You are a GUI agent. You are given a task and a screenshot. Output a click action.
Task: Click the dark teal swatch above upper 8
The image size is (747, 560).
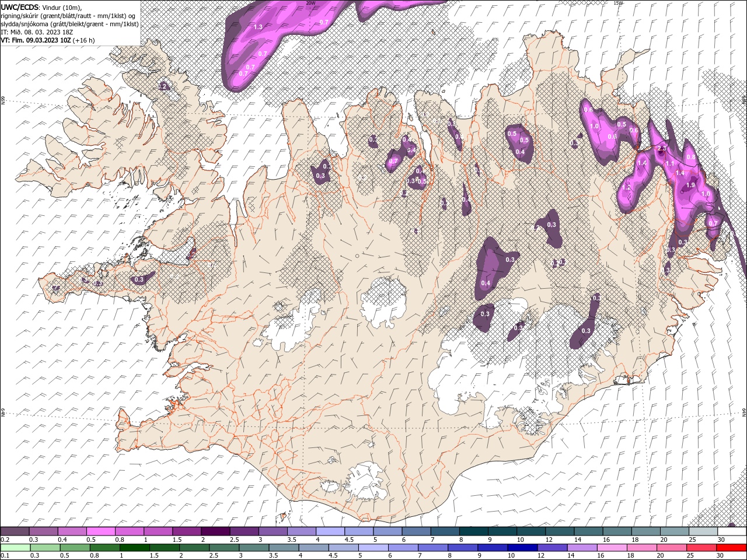coord(473,531)
